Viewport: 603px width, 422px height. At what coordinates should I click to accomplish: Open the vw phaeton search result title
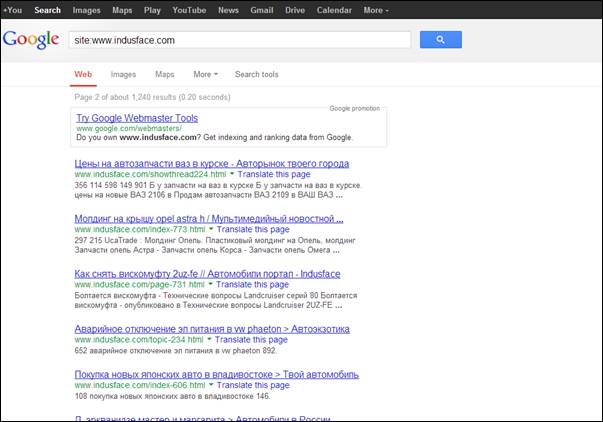pos(212,328)
